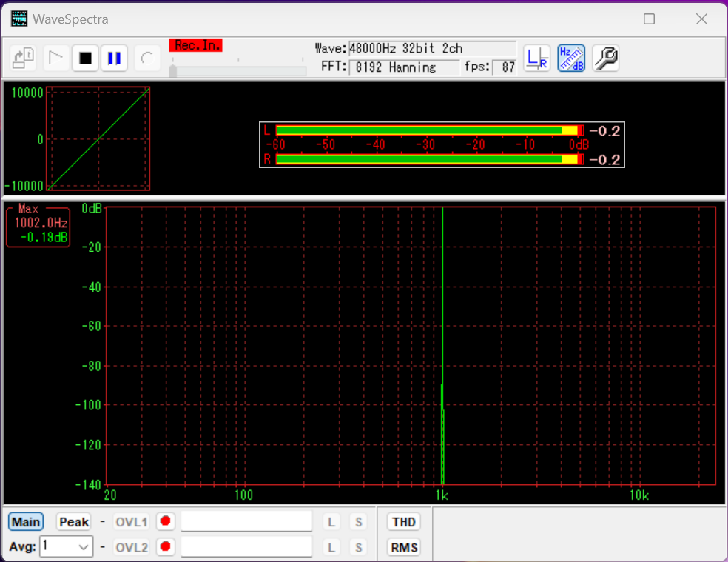Enable the THD measurement

pos(404,522)
